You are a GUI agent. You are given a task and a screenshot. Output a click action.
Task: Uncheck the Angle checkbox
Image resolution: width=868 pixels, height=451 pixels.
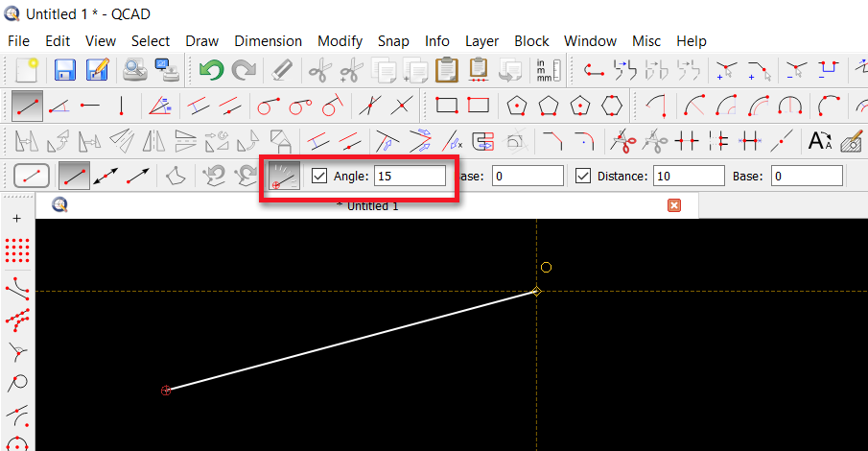(x=319, y=177)
